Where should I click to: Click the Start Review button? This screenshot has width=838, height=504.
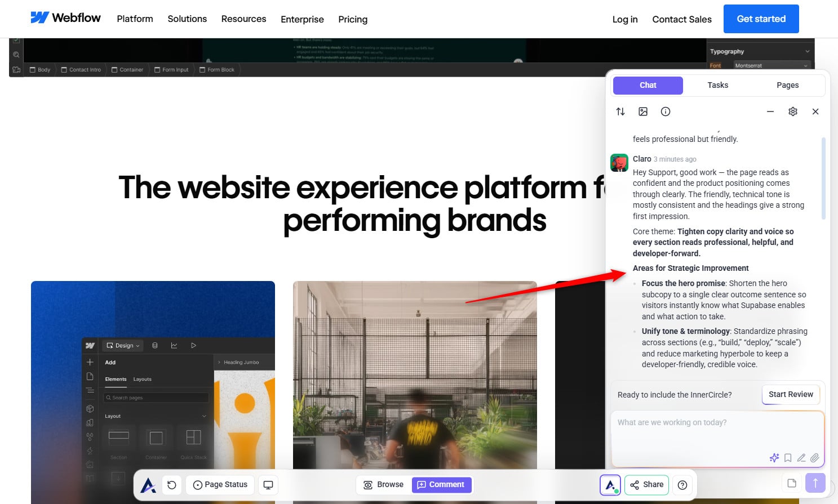click(791, 394)
